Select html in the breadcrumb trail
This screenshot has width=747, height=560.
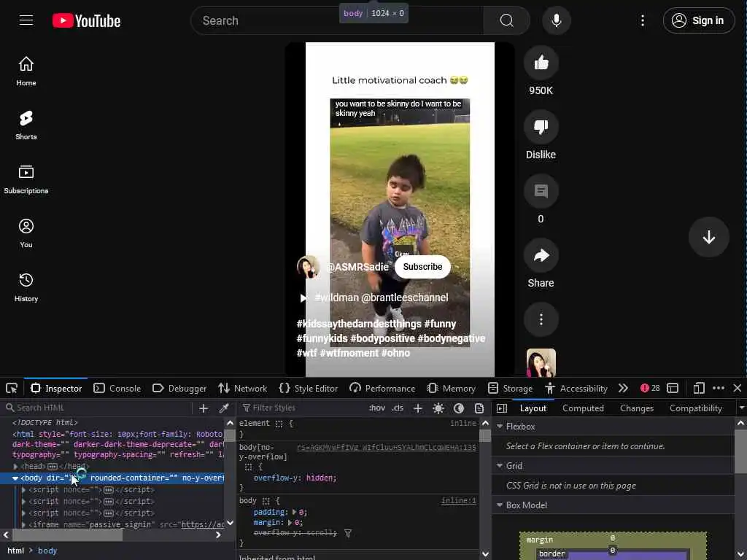pos(16,551)
